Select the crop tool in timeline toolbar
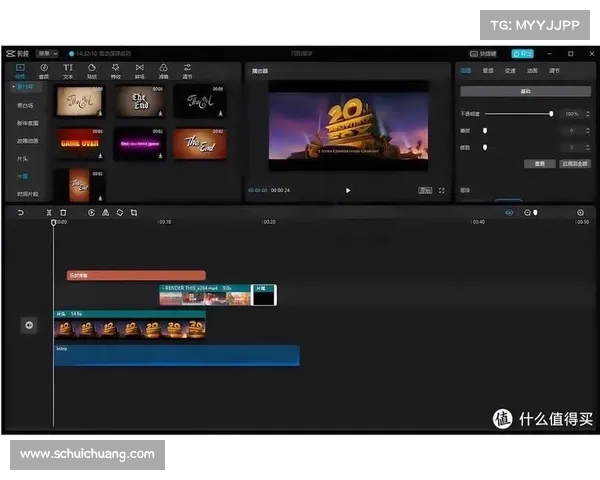Image resolution: width=600 pixels, height=480 pixels. pos(134,212)
